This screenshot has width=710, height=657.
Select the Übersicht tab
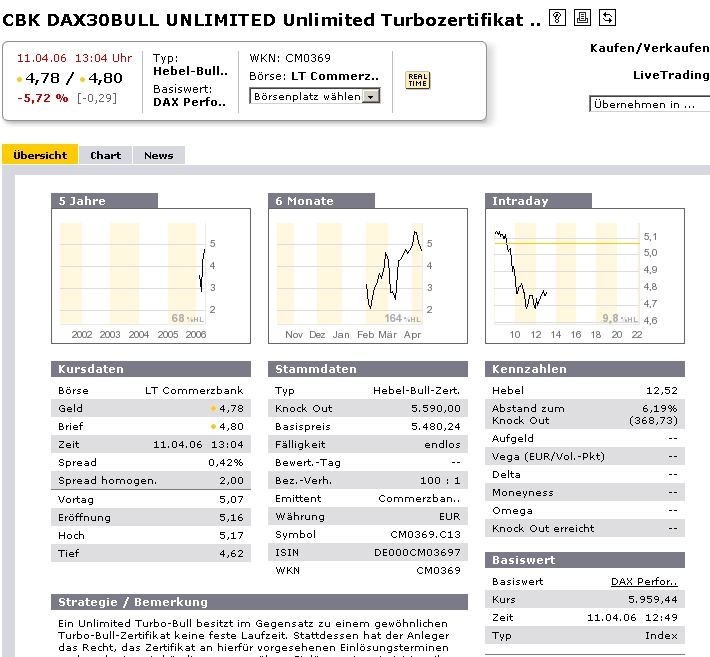point(40,155)
